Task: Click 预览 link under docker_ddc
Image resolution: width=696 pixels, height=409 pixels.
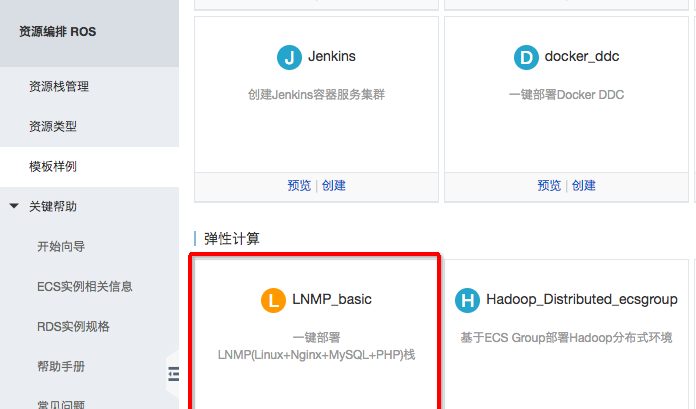Action: click(x=549, y=186)
